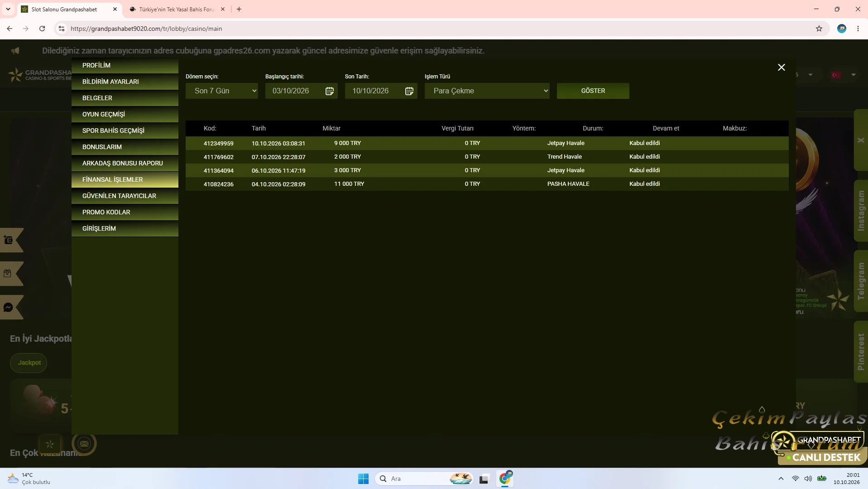Open Chrome from the Windows taskbar

(x=505, y=479)
